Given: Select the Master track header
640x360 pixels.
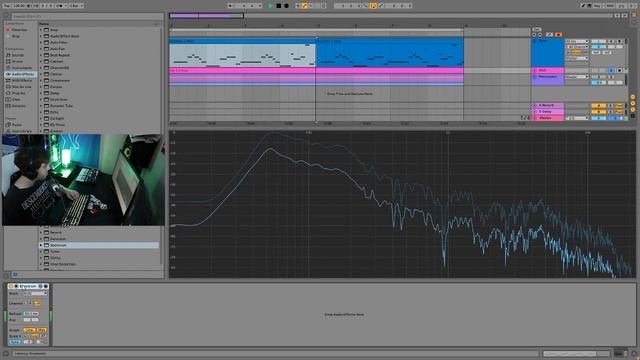Looking at the screenshot, I should click(547, 118).
